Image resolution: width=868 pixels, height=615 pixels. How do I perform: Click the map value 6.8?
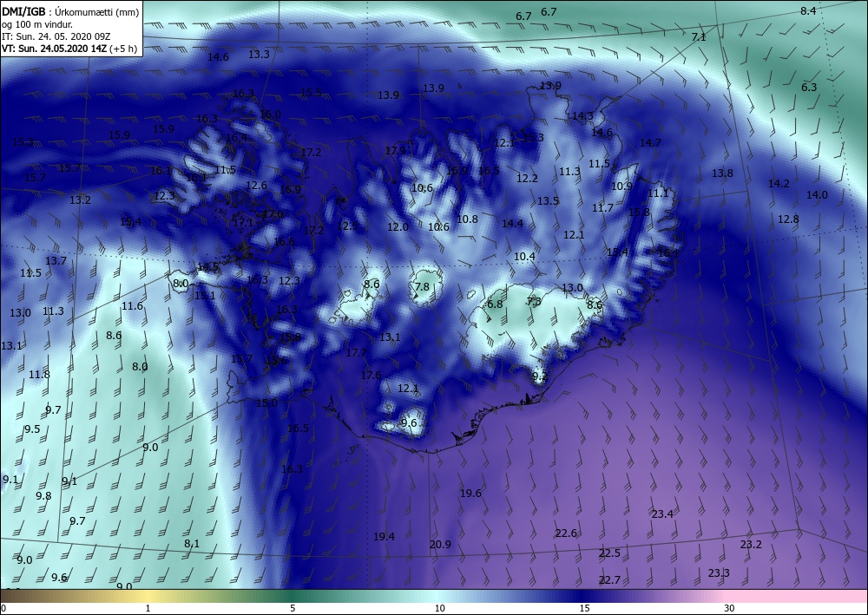pos(495,304)
